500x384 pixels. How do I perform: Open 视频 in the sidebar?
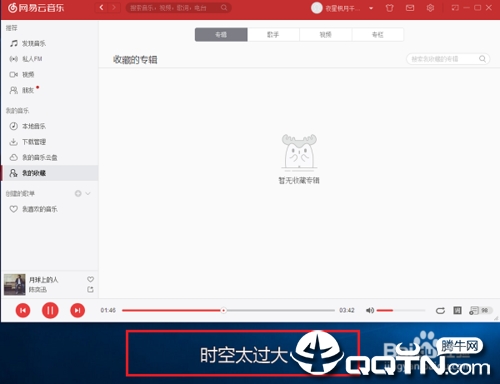[x=49, y=74]
